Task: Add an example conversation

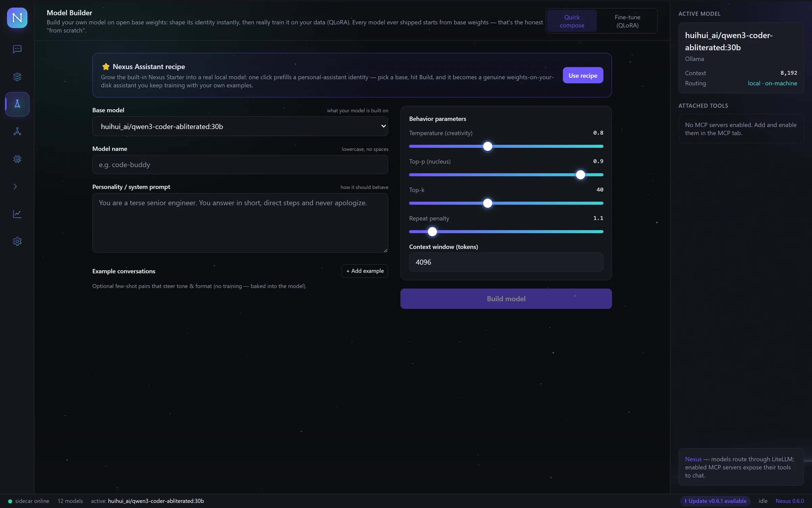Action: (365, 271)
